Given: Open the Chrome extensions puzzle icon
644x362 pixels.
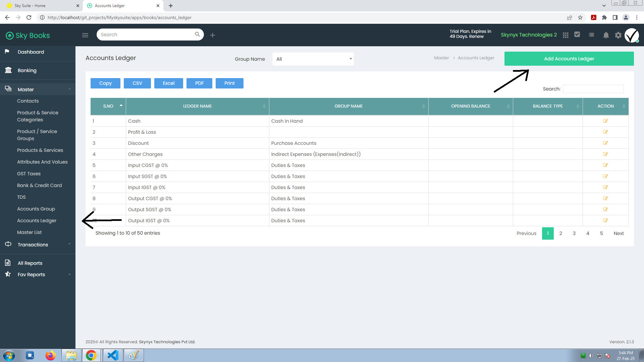Looking at the screenshot, I should pyautogui.click(x=604, y=17).
